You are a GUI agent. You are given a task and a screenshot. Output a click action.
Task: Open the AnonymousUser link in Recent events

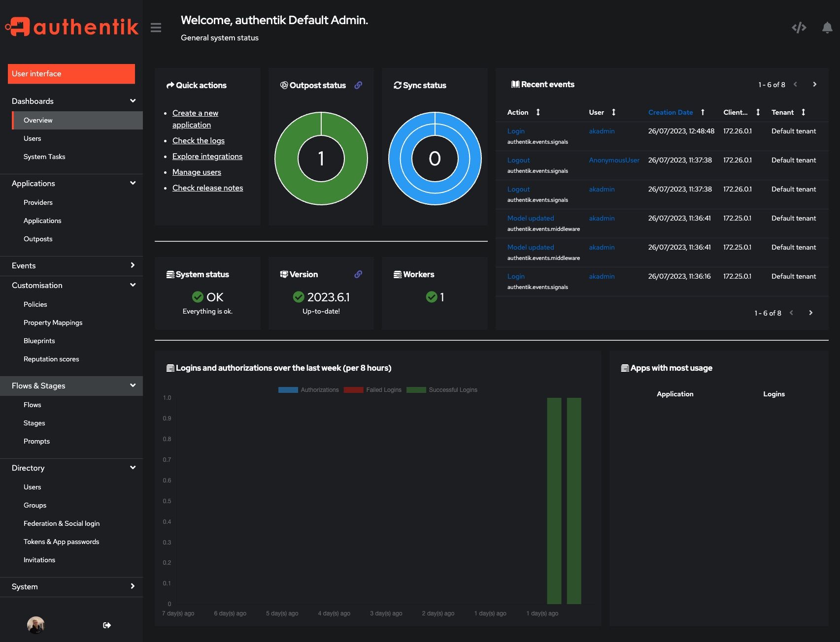point(614,160)
